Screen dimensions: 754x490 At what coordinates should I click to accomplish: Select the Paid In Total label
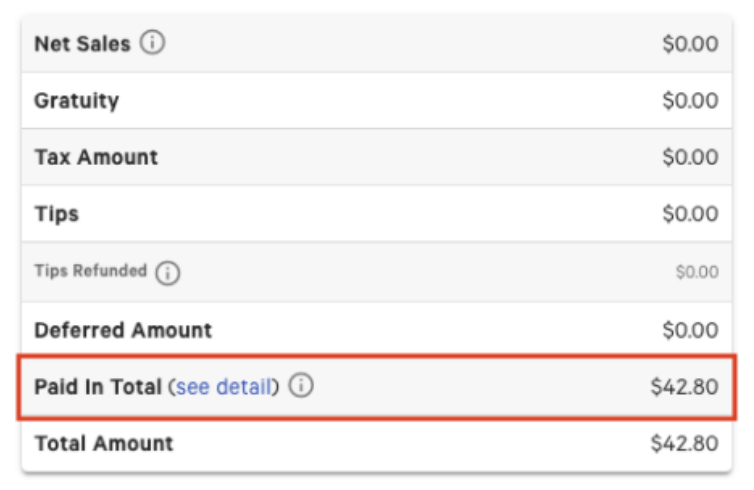click(x=97, y=386)
